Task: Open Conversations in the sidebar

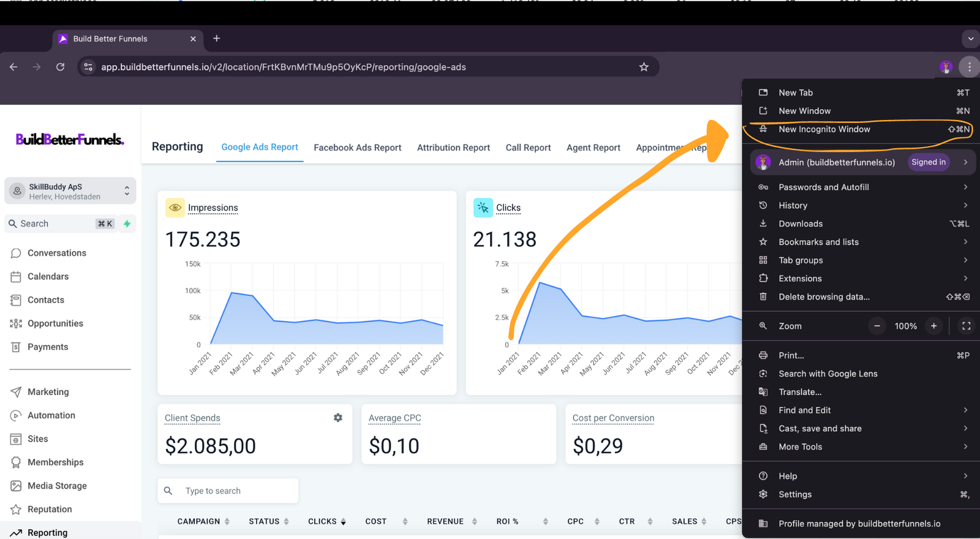Action: coord(56,253)
